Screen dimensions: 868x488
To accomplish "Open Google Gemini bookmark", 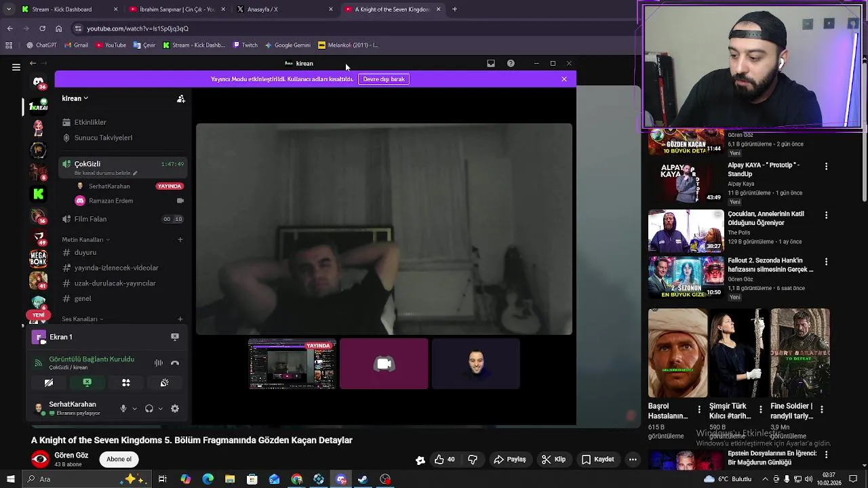I will pos(288,45).
